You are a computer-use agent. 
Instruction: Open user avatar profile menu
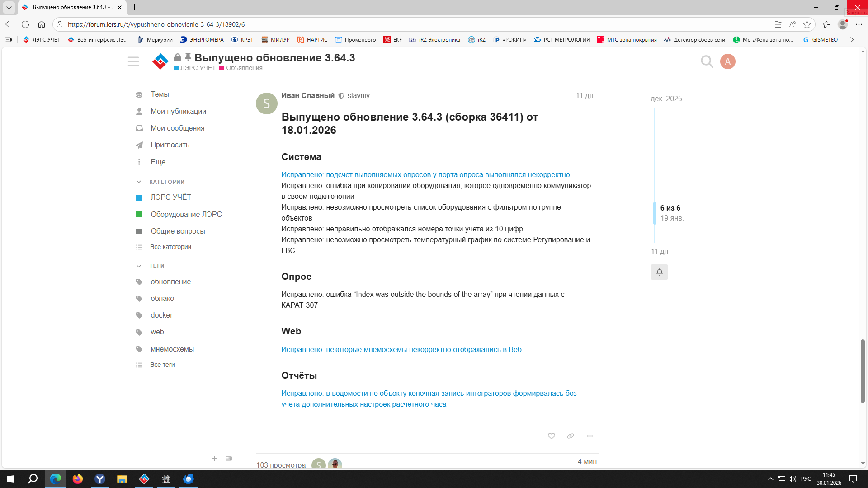pyautogui.click(x=727, y=61)
